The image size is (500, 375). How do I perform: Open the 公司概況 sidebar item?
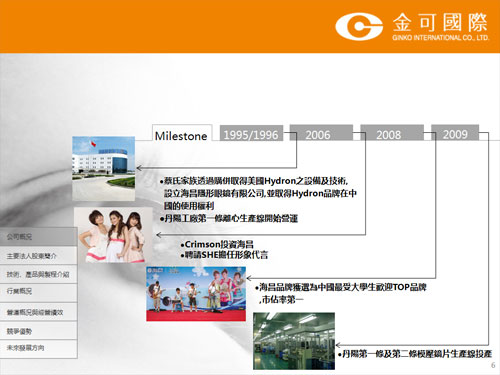click(38, 237)
